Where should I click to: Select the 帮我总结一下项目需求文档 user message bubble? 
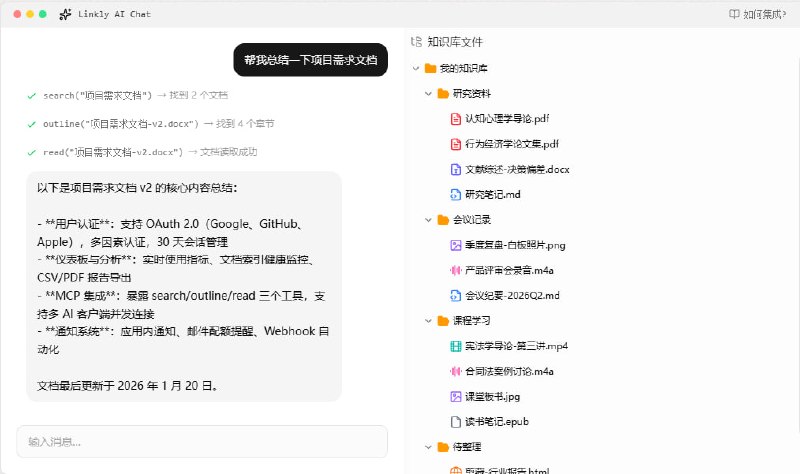tap(311, 60)
